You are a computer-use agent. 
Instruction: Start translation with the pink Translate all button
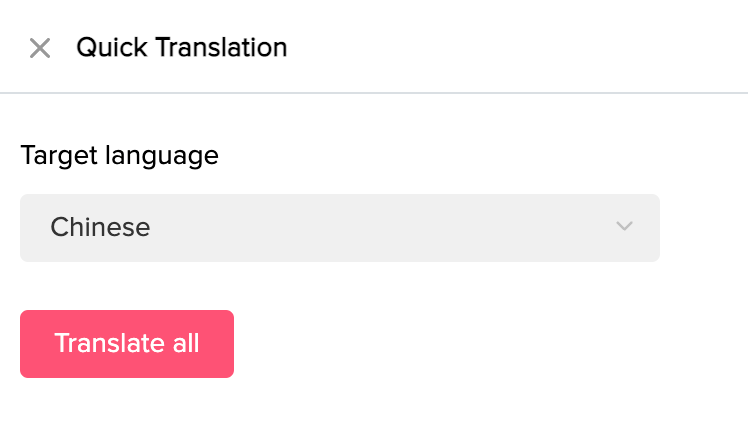(x=127, y=344)
